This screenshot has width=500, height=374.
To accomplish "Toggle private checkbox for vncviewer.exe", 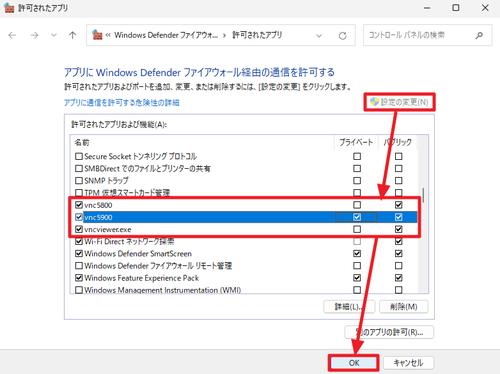I will point(357,229).
